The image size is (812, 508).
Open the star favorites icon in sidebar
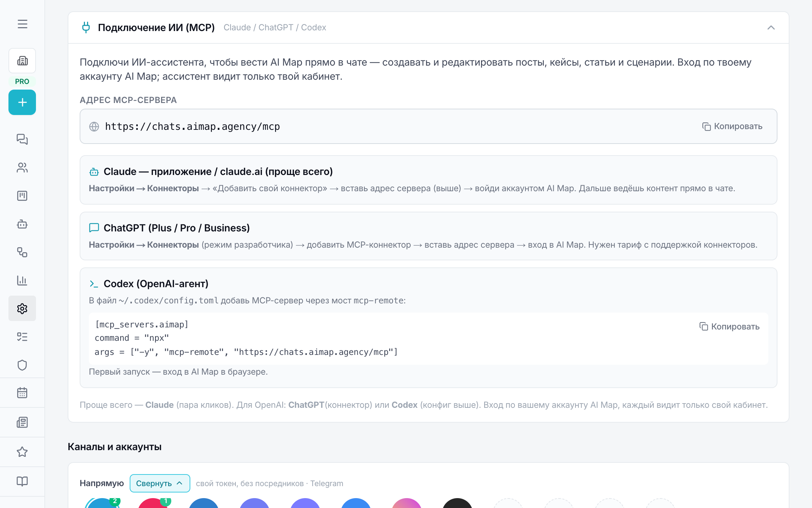[22, 452]
